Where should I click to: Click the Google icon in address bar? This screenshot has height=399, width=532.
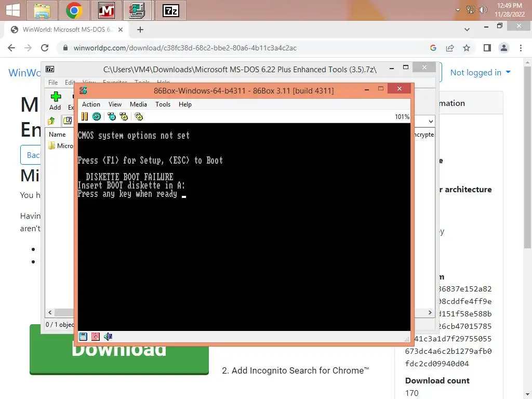(x=433, y=48)
